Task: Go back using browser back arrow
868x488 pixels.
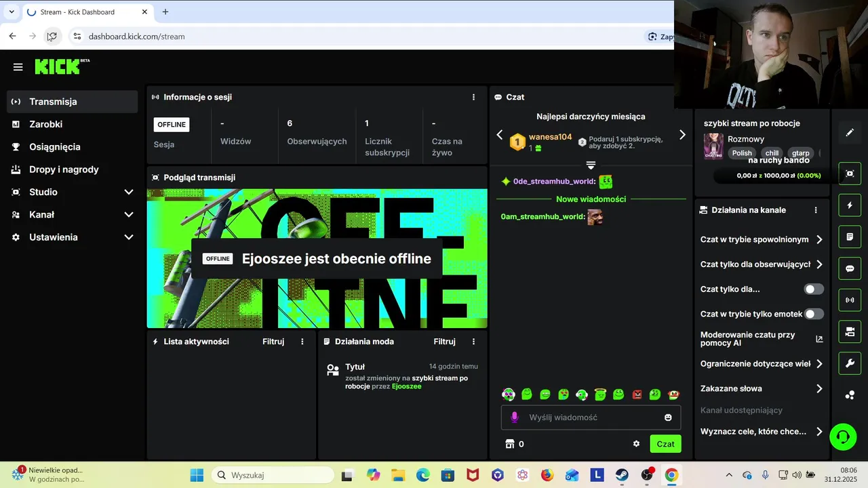Action: [12, 37]
